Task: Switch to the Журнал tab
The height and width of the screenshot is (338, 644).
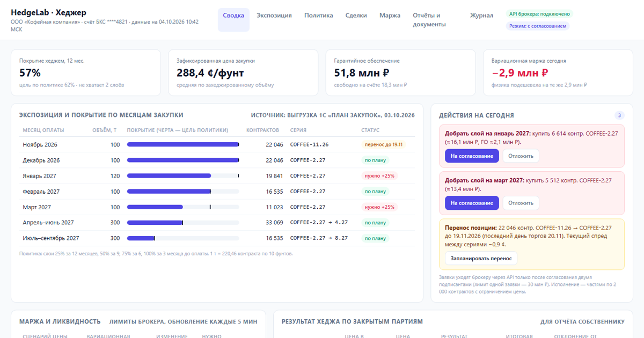Action: pos(481,16)
